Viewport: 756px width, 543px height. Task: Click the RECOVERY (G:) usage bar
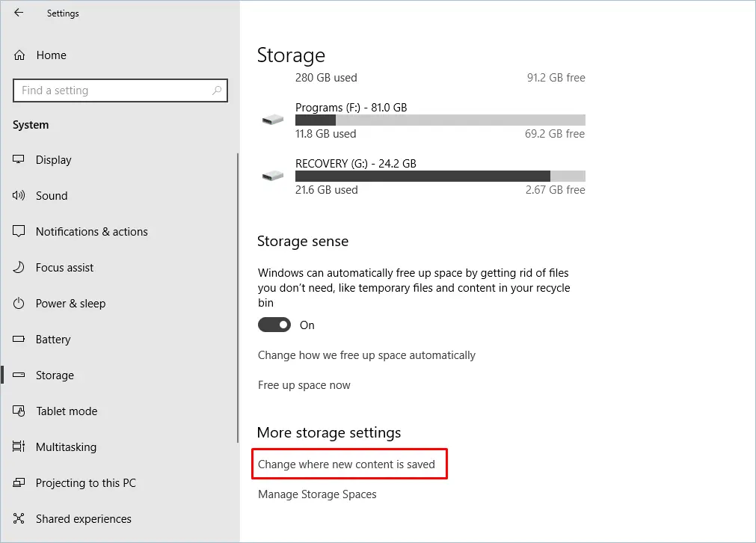point(440,177)
